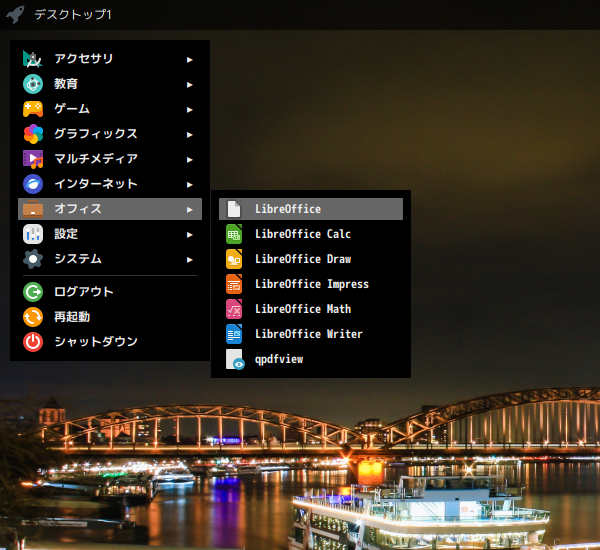The width and height of the screenshot is (600, 550).
Task: Collapse オフィス submenu arrow
Action: click(189, 210)
